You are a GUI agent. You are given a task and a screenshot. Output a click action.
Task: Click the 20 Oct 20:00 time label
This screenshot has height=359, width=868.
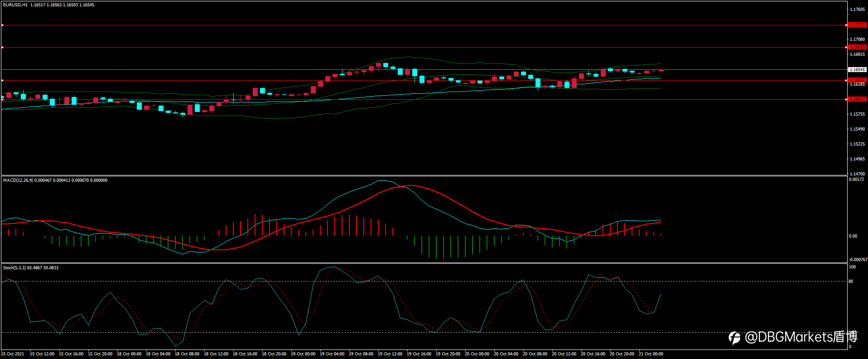tap(622, 354)
